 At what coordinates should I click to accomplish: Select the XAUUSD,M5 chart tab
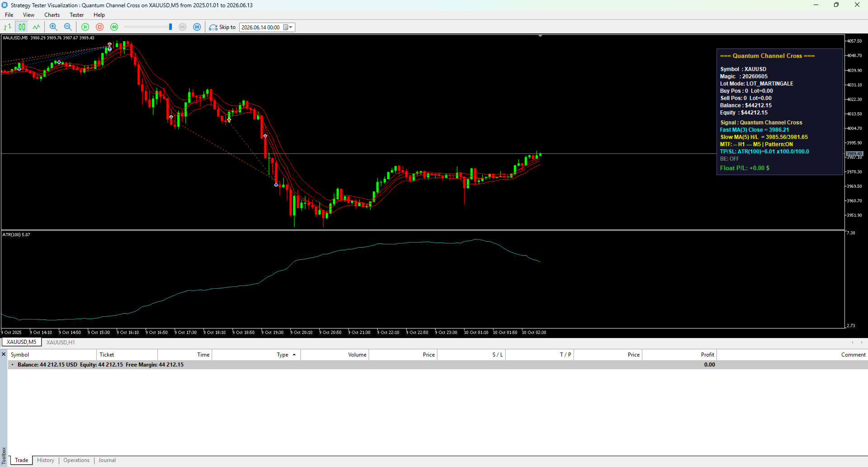pyautogui.click(x=22, y=342)
